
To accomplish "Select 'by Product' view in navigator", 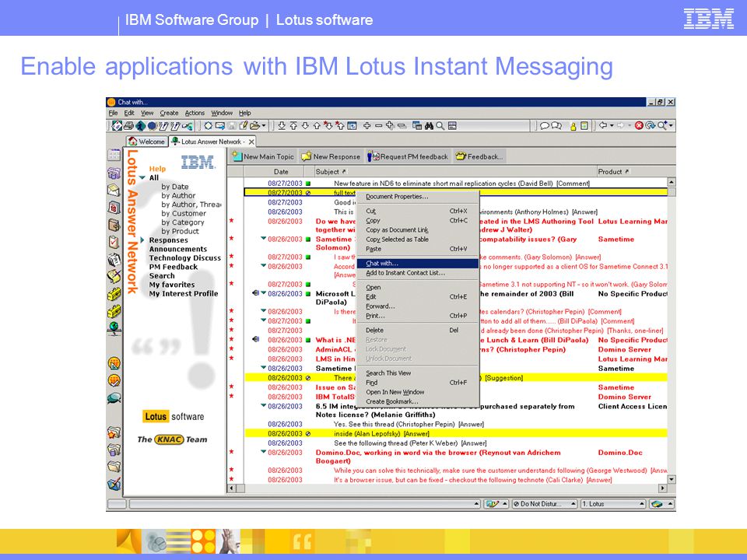I will pos(180,232).
